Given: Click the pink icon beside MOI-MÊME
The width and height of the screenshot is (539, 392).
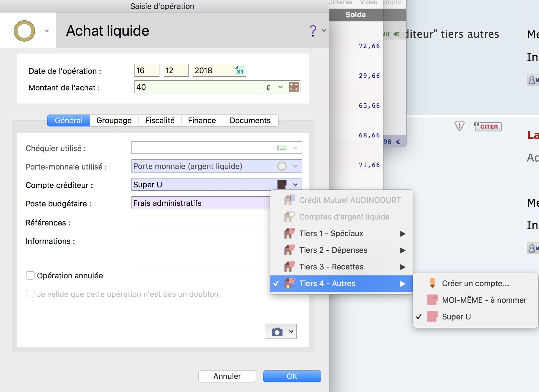Looking at the screenshot, I should coord(432,300).
